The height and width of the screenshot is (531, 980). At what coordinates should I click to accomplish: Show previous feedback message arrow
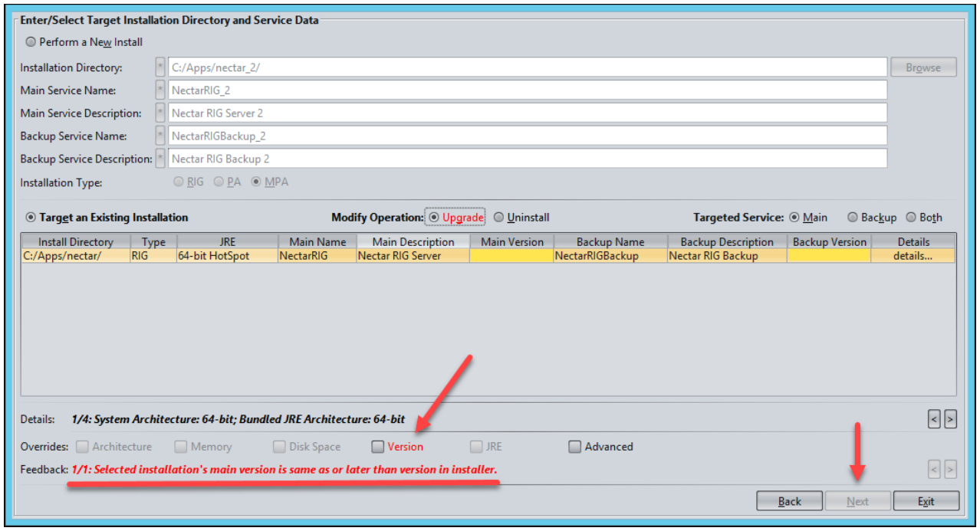[x=934, y=469]
